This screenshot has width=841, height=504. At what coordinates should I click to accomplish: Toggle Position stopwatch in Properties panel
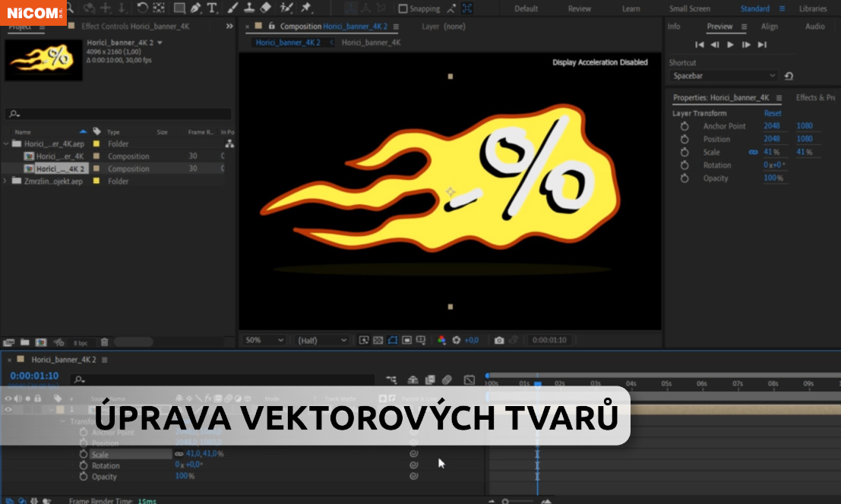pos(684,139)
